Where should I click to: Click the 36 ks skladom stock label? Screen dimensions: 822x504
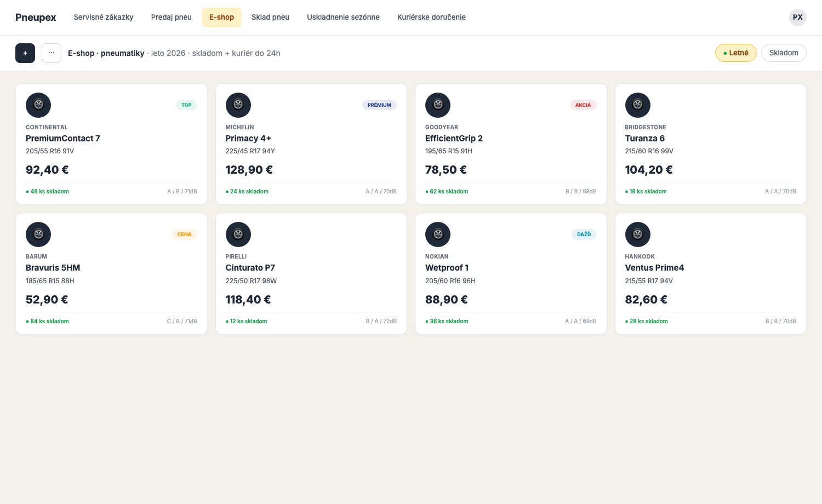pos(447,322)
